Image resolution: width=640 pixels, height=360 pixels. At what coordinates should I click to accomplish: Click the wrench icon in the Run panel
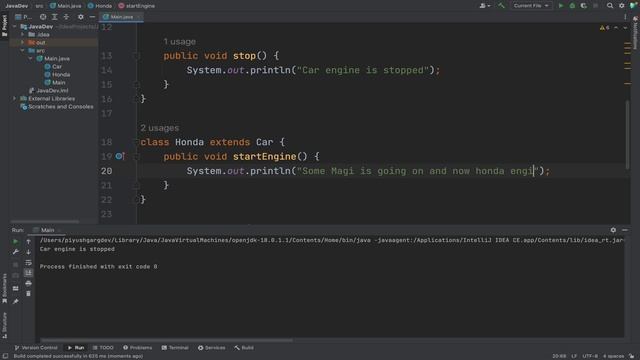[16, 252]
